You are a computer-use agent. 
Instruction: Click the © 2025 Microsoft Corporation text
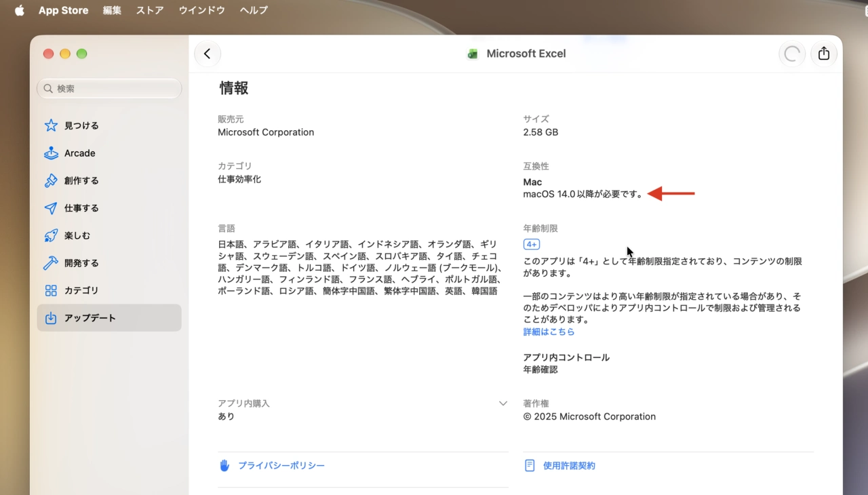click(589, 416)
